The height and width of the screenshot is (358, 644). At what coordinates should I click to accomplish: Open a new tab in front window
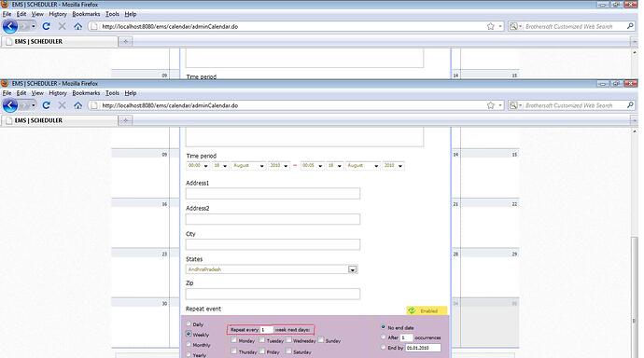[126, 120]
